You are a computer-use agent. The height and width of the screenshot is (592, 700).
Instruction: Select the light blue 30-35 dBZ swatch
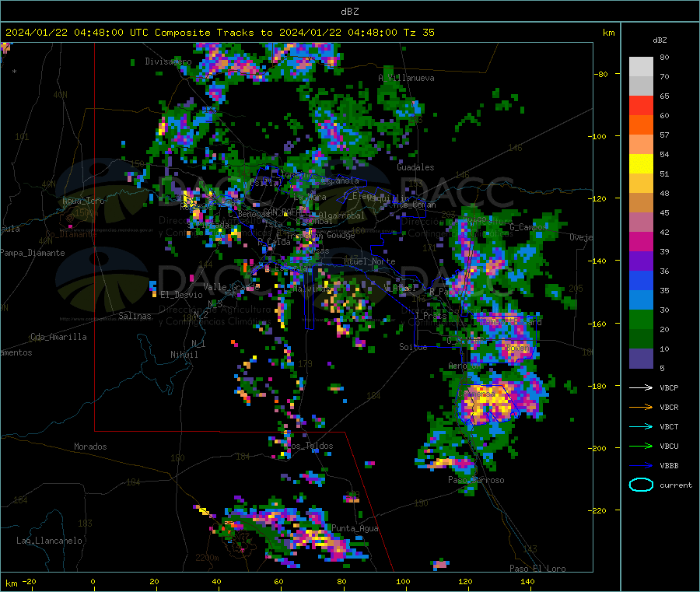(x=641, y=300)
